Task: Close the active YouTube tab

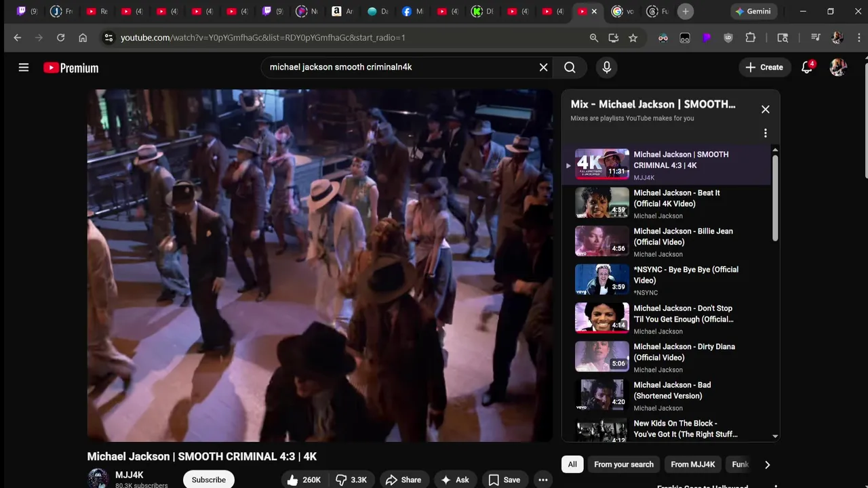Action: (595, 12)
